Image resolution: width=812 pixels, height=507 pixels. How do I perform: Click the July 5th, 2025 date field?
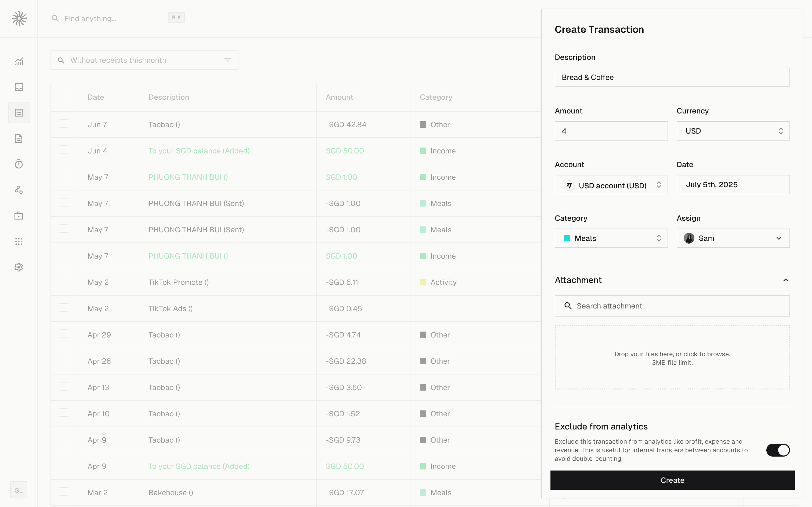733,185
